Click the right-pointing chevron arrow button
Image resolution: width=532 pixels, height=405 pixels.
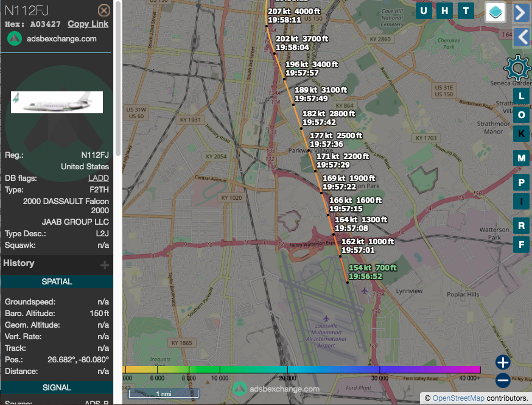pyautogui.click(x=522, y=13)
